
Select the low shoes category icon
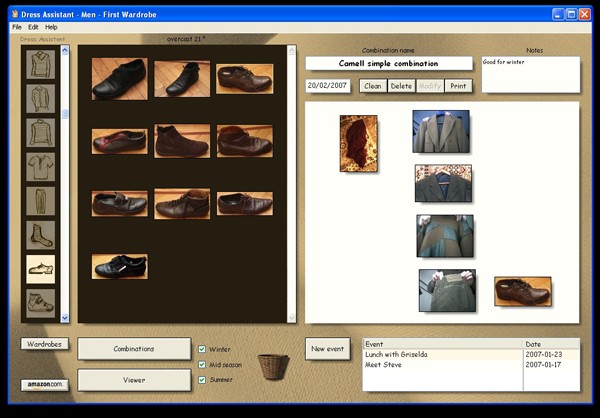point(41,269)
